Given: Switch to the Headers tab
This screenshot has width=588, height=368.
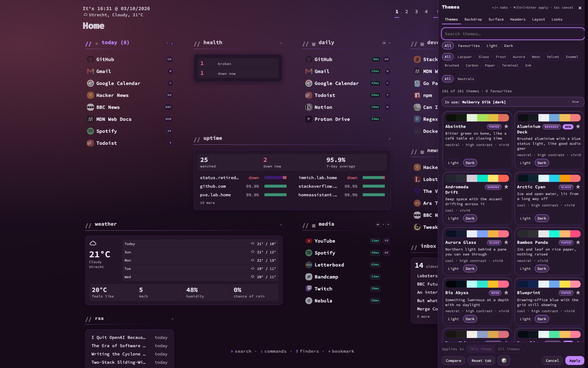Looking at the screenshot, I should (518, 19).
